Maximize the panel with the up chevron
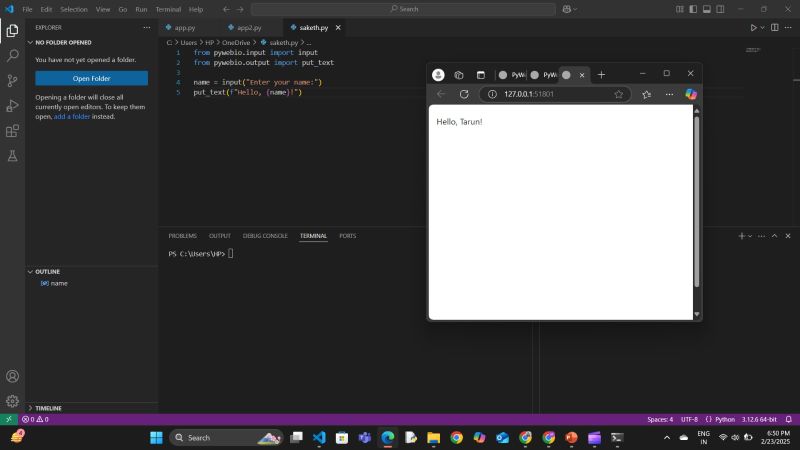The width and height of the screenshot is (800, 450). [x=774, y=236]
